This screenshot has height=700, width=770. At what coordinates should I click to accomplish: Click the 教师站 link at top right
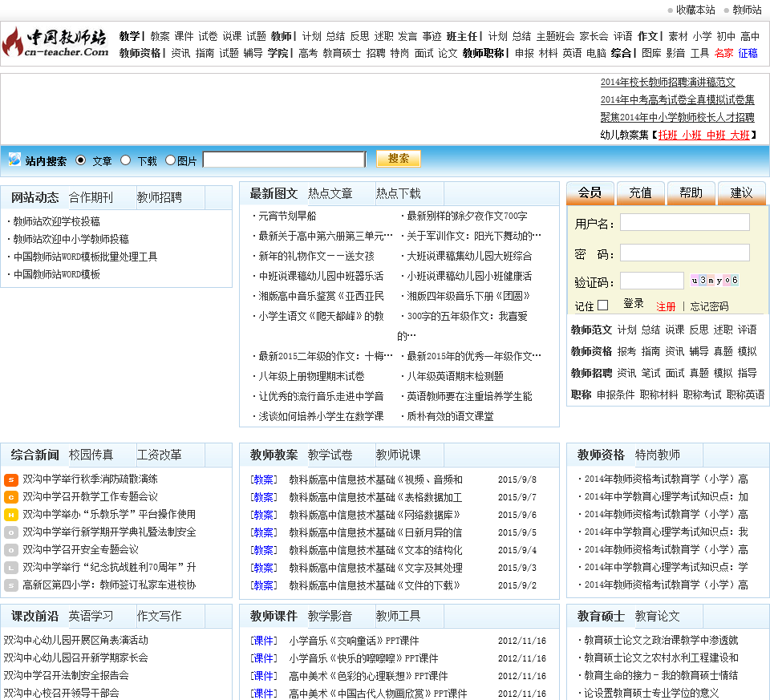pos(747,10)
